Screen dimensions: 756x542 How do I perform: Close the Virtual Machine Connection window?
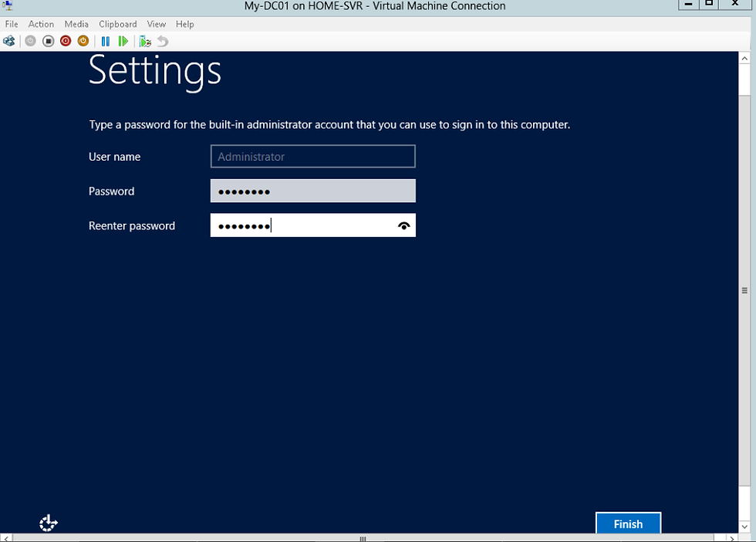coord(734,5)
